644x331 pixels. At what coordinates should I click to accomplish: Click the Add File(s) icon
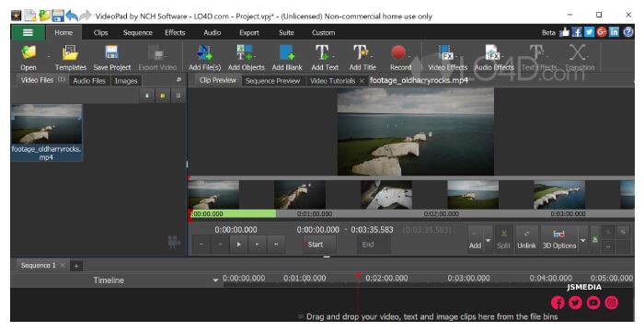(204, 53)
